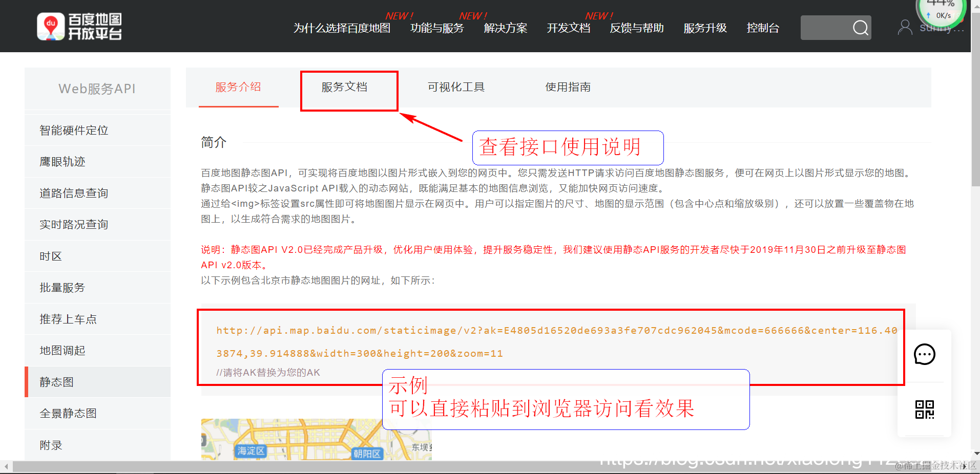Screen dimensions: 980x474
Task: Open 道路信息查询 in sidebar
Action: (x=97, y=193)
